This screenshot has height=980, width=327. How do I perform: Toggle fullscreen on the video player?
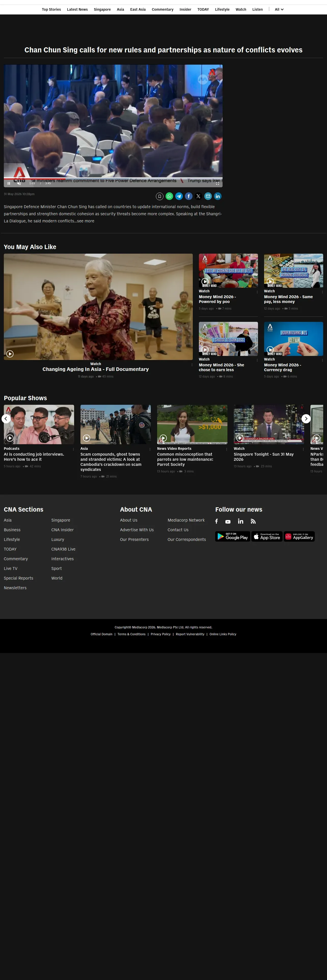click(x=217, y=183)
